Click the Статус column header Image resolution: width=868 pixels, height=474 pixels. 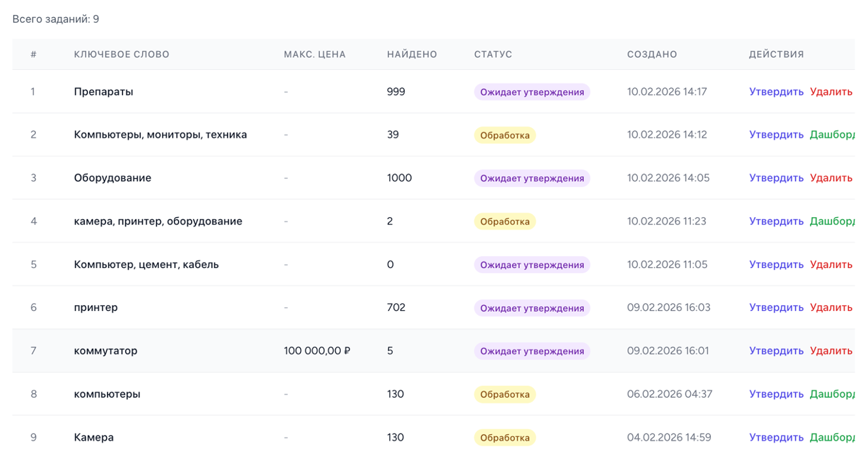pos(493,55)
